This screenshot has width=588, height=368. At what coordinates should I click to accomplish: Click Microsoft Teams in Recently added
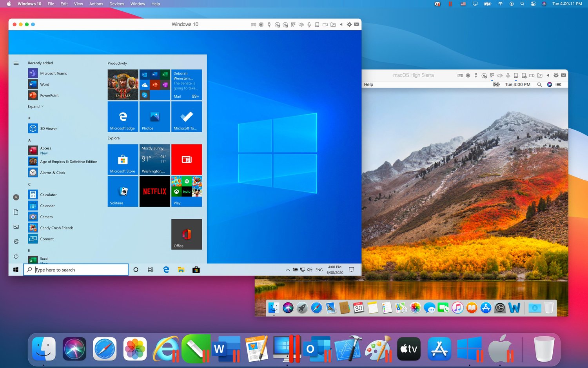tap(53, 73)
